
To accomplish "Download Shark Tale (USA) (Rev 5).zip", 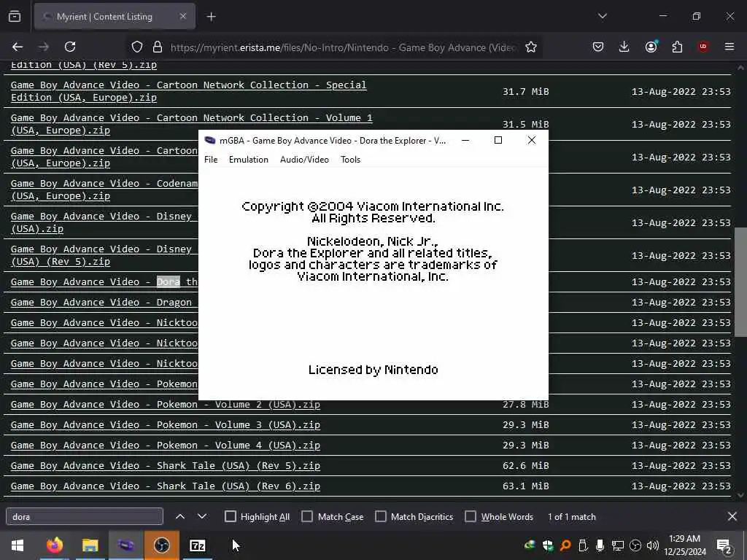I will point(166,466).
